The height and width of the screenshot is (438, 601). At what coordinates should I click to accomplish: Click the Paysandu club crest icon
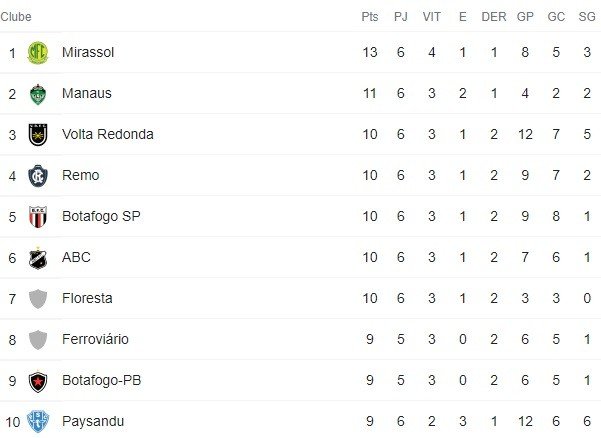[x=38, y=421]
